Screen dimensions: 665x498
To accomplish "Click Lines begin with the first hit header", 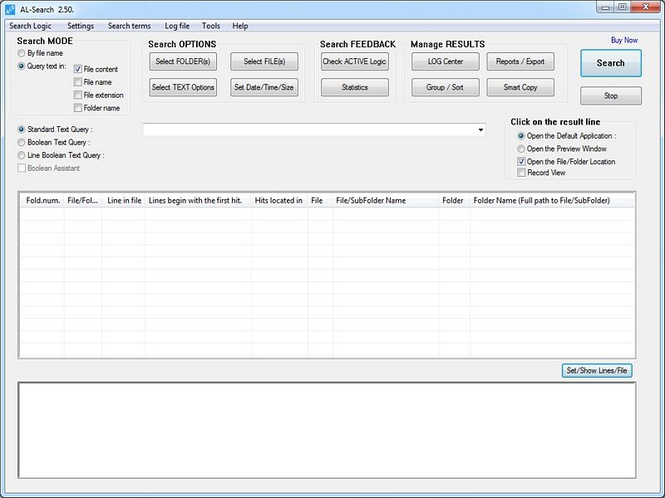I will click(x=198, y=201).
